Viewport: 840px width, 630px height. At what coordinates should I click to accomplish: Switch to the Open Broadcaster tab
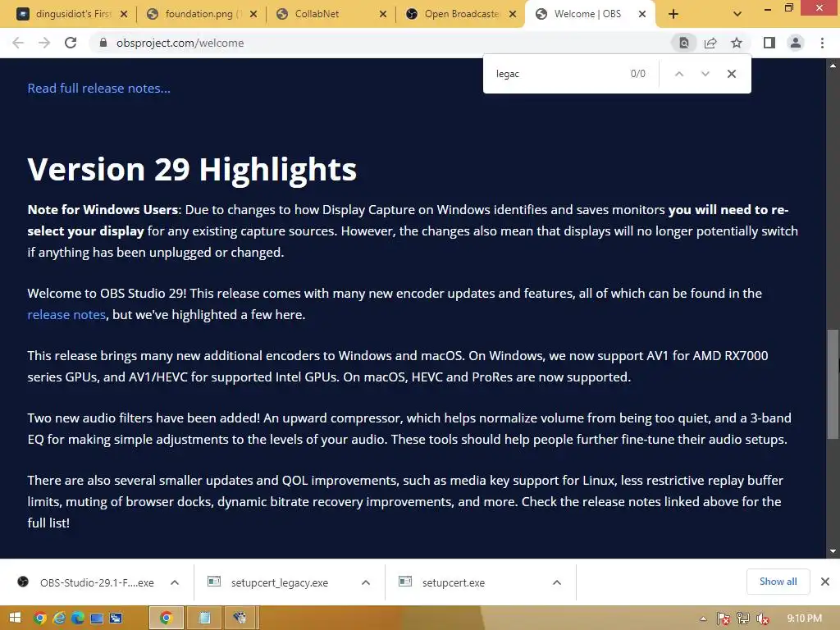click(454, 14)
